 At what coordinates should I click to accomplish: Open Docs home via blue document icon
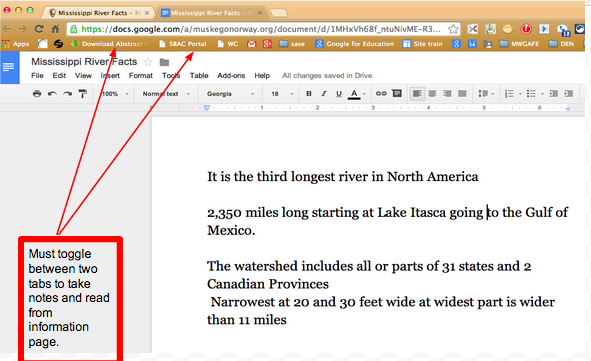pos(9,67)
